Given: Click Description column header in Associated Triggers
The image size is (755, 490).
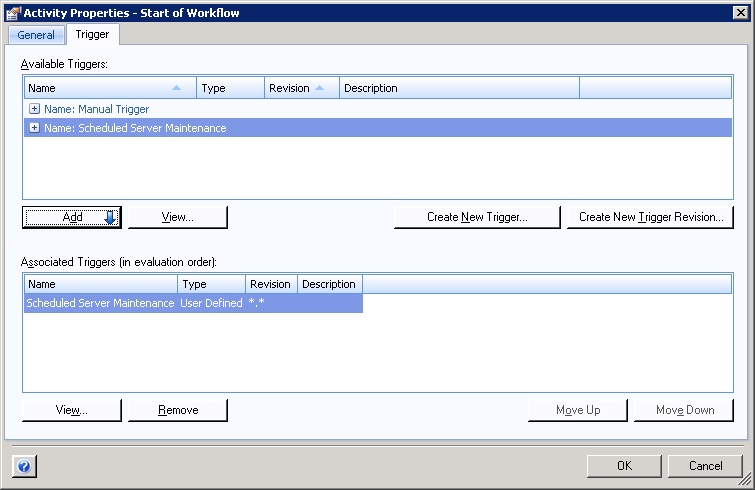Looking at the screenshot, I should pyautogui.click(x=329, y=284).
